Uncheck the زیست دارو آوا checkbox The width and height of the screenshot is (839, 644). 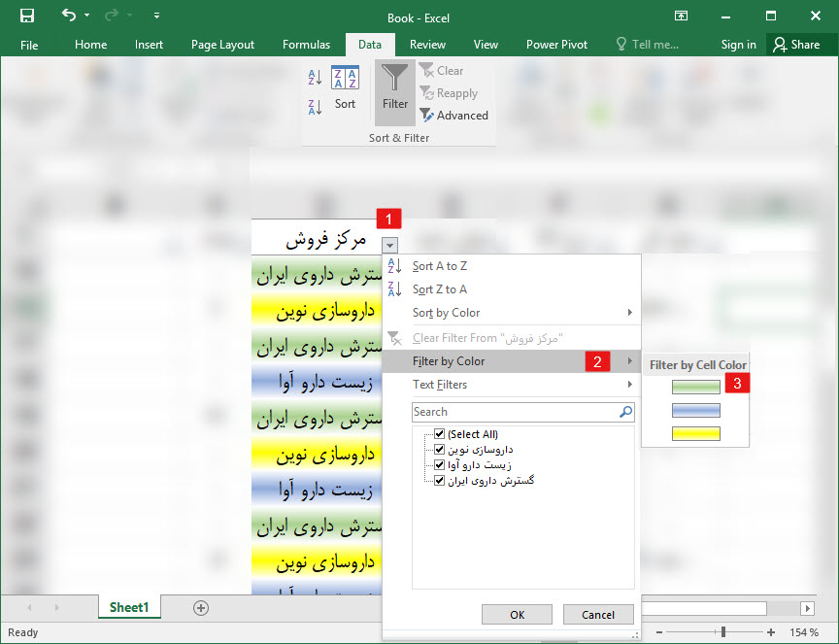pyautogui.click(x=439, y=464)
